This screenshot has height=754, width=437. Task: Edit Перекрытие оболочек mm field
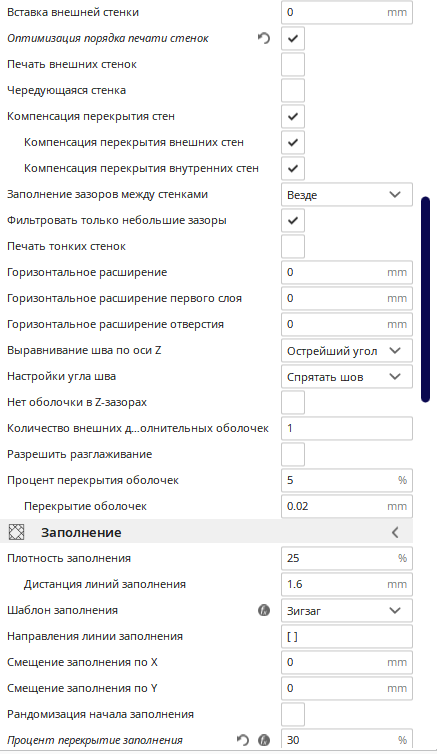[x=347, y=506]
